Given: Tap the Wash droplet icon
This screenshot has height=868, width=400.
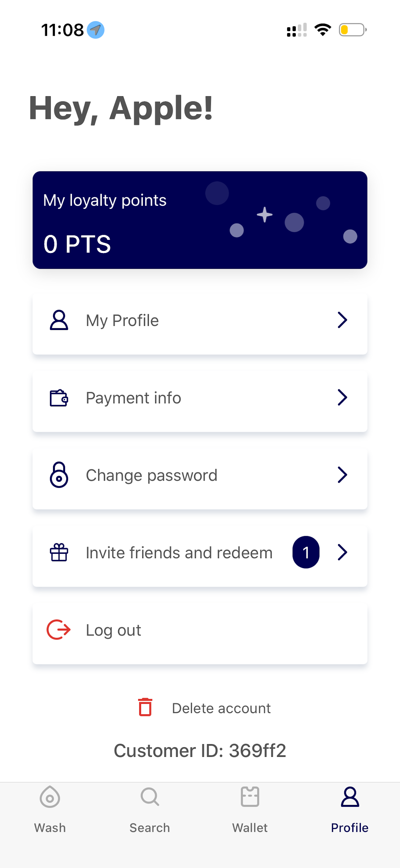Looking at the screenshot, I should coord(50,797).
